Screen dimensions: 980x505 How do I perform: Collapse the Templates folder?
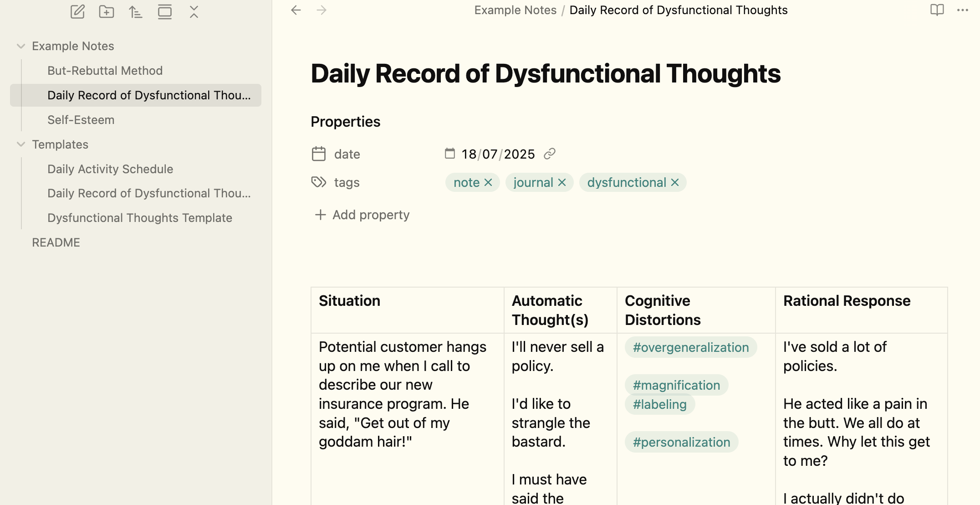(x=21, y=144)
